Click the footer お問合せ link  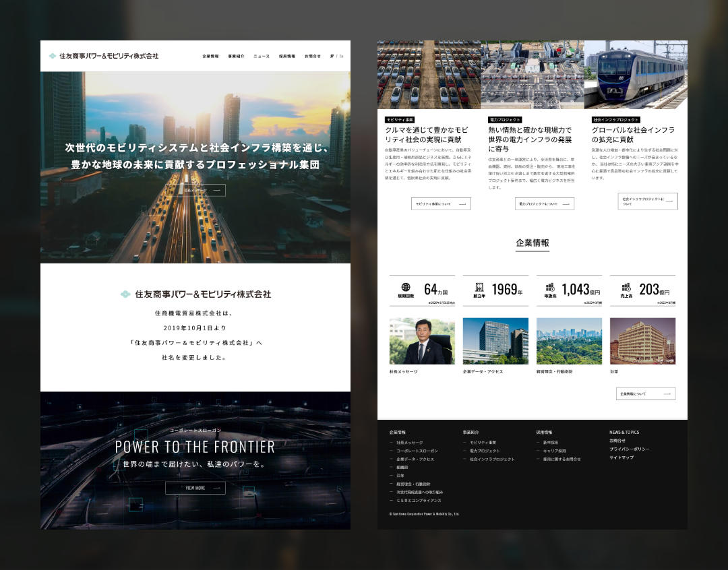click(617, 441)
